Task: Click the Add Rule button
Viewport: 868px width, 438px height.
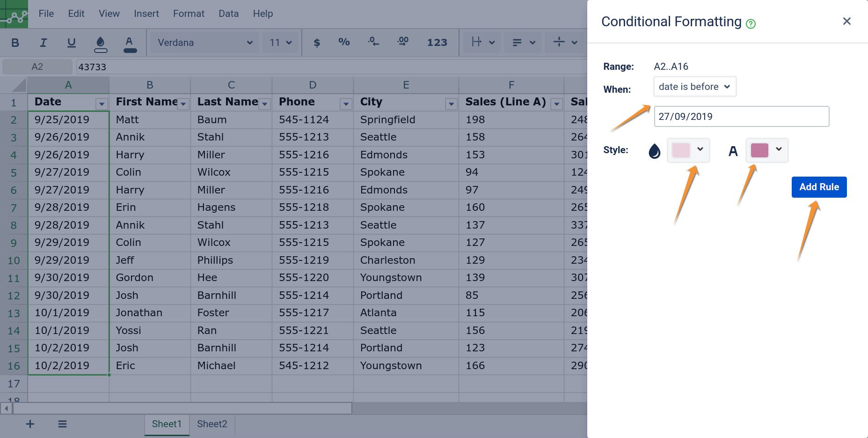Action: coord(819,187)
